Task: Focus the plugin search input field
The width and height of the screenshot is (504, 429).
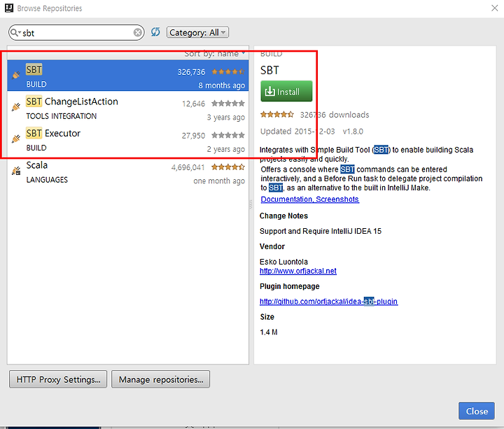Action: click(77, 33)
